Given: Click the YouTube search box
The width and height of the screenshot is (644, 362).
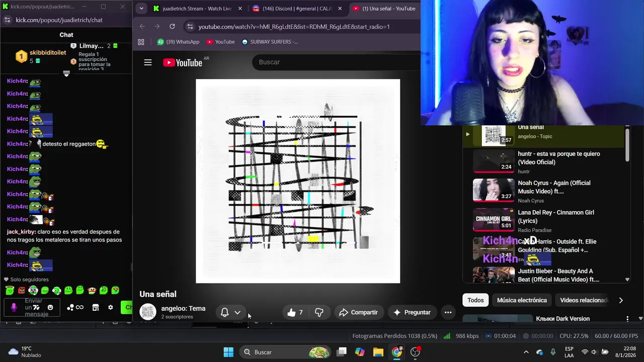Looking at the screenshot, I should tap(336, 62).
